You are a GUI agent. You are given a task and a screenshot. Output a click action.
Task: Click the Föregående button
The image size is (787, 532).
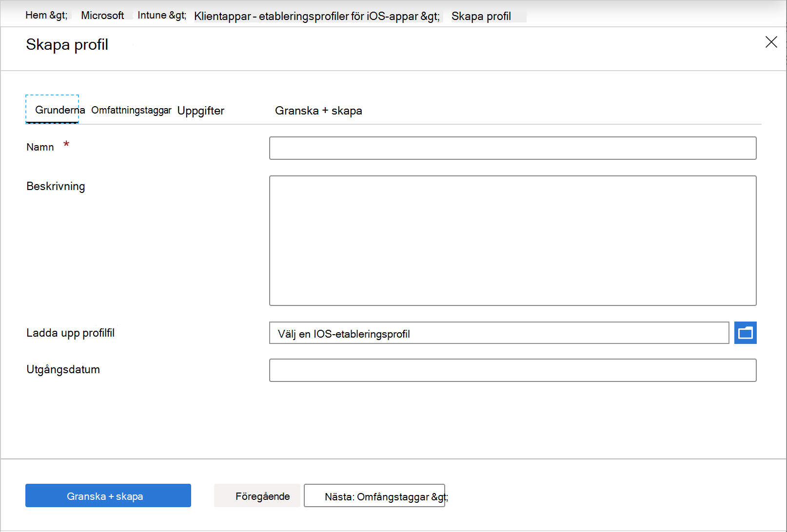257,495
